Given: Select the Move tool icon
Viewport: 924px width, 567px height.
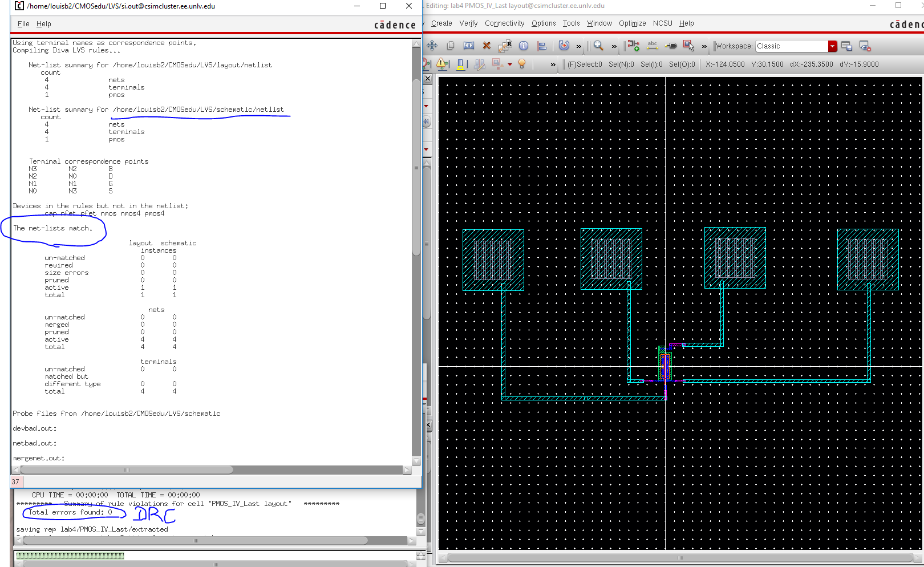Looking at the screenshot, I should tap(432, 46).
